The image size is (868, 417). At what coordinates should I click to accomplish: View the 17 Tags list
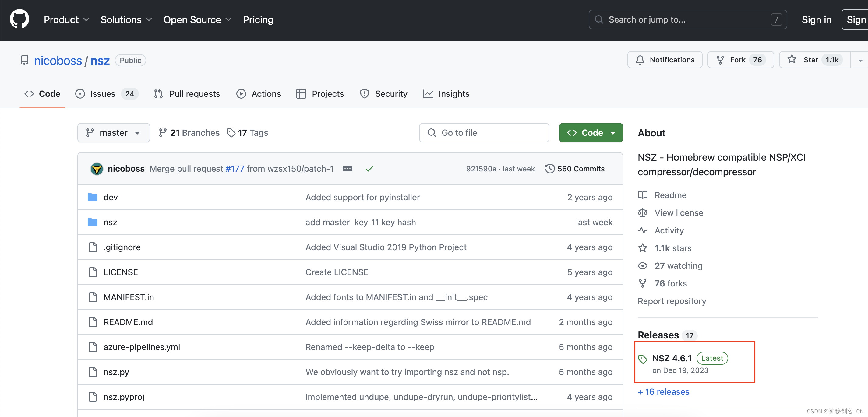247,133
